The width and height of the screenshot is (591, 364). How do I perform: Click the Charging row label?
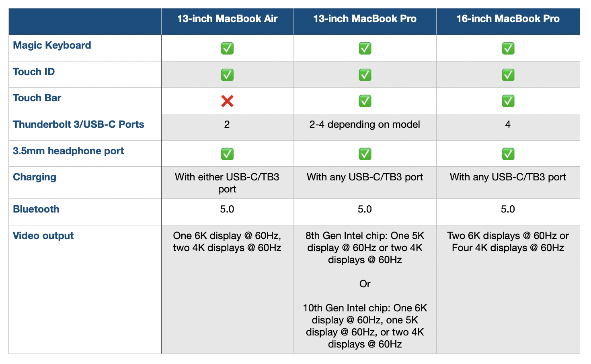pyautogui.click(x=35, y=177)
